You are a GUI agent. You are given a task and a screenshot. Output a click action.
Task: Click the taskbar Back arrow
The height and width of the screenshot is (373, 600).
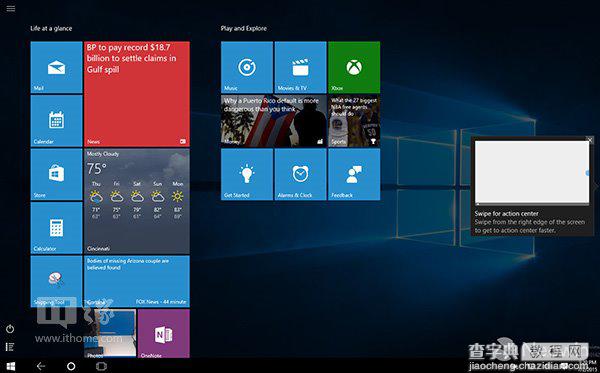click(41, 366)
